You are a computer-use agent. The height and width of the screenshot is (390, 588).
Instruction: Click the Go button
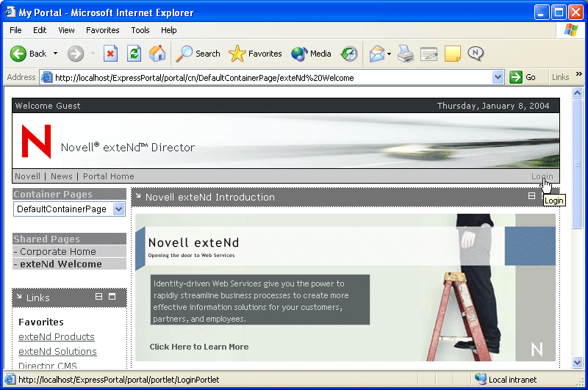tap(523, 78)
